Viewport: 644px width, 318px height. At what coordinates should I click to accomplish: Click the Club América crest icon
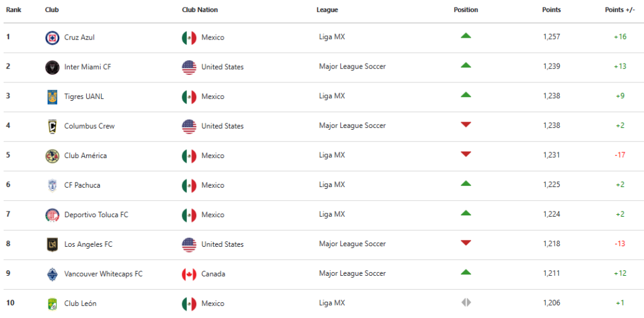click(52, 156)
